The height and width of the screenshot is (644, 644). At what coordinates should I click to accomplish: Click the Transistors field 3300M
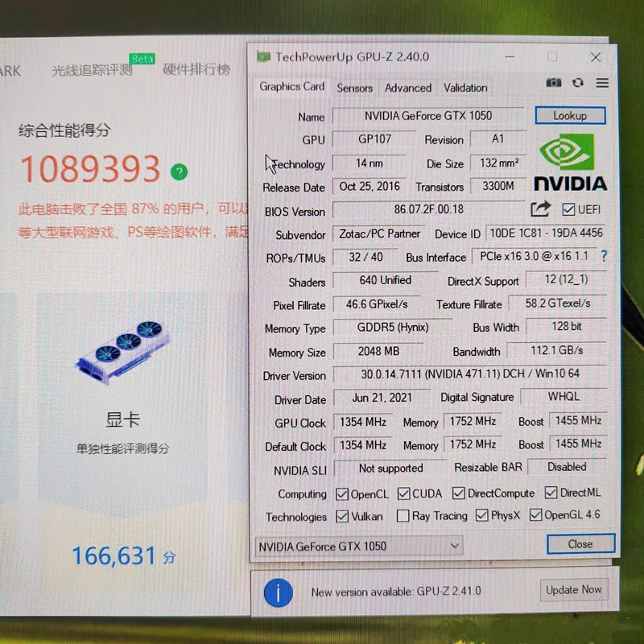point(497,186)
